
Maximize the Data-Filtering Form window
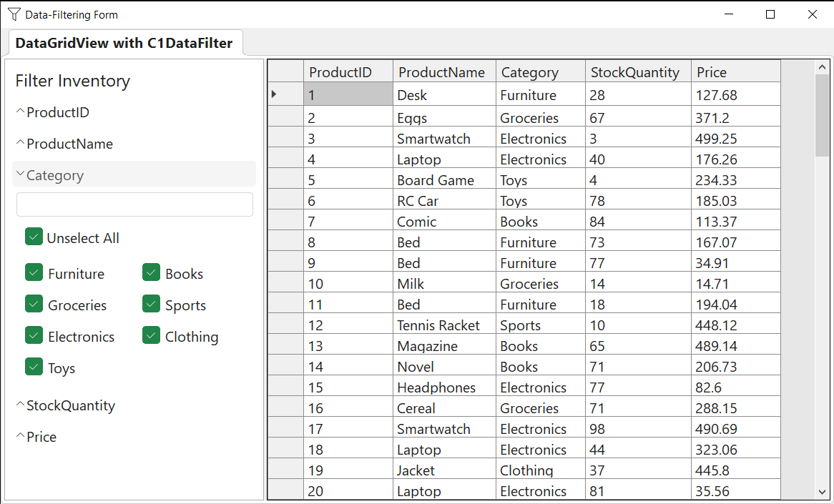[x=770, y=14]
